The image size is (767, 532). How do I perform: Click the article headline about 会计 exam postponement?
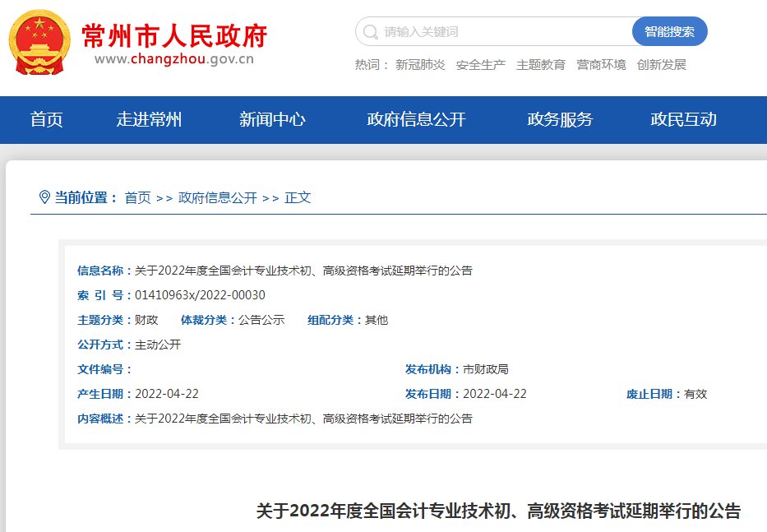(498, 511)
